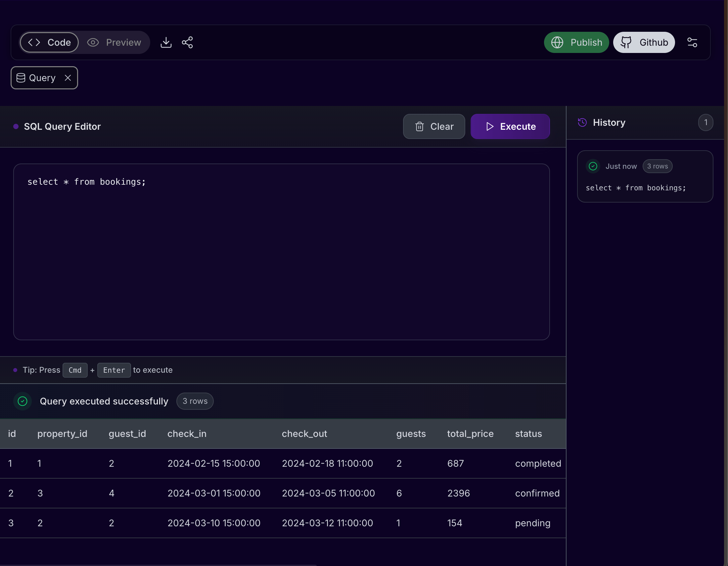Switch to the Code view
Image resolution: width=728 pixels, height=566 pixels.
tap(49, 42)
